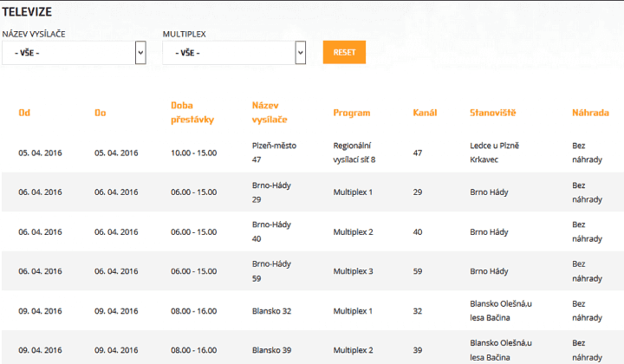The width and height of the screenshot is (624, 364).
Task: Click the 10.00 - 15.00 time cell
Action: point(194,153)
